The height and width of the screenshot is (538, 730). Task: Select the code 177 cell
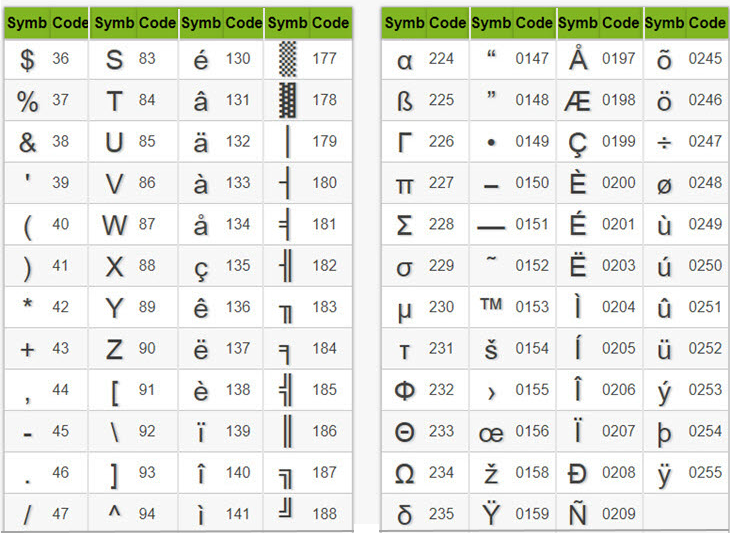click(324, 59)
